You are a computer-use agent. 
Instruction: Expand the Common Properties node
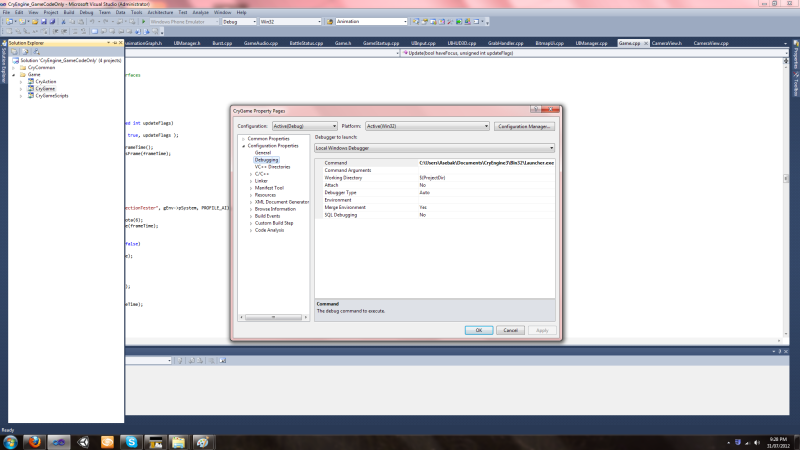[x=243, y=139]
